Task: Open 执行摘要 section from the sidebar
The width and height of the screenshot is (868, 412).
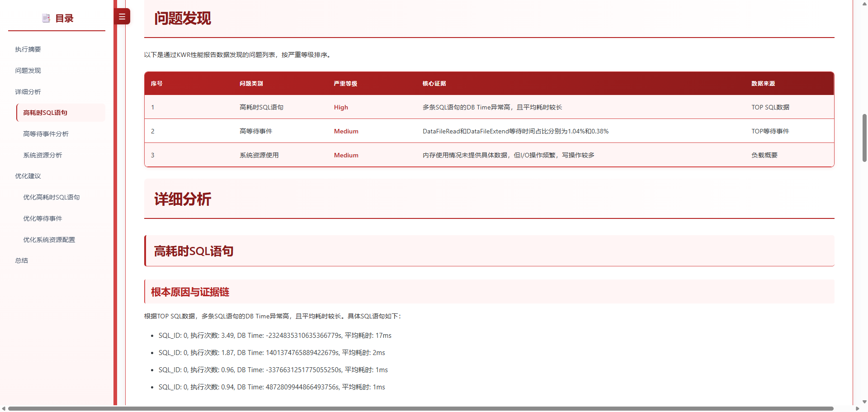Action: (28, 49)
